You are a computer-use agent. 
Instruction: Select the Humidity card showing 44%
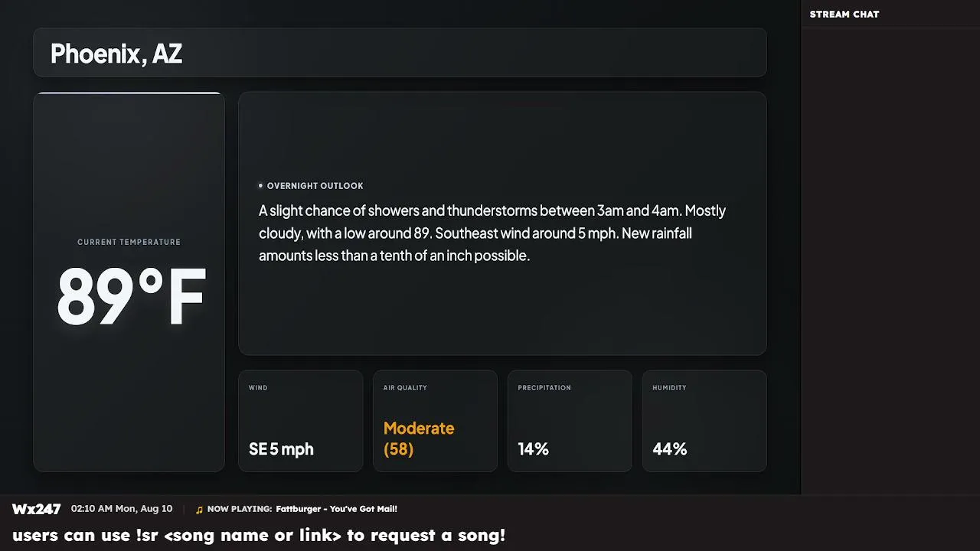click(x=704, y=421)
